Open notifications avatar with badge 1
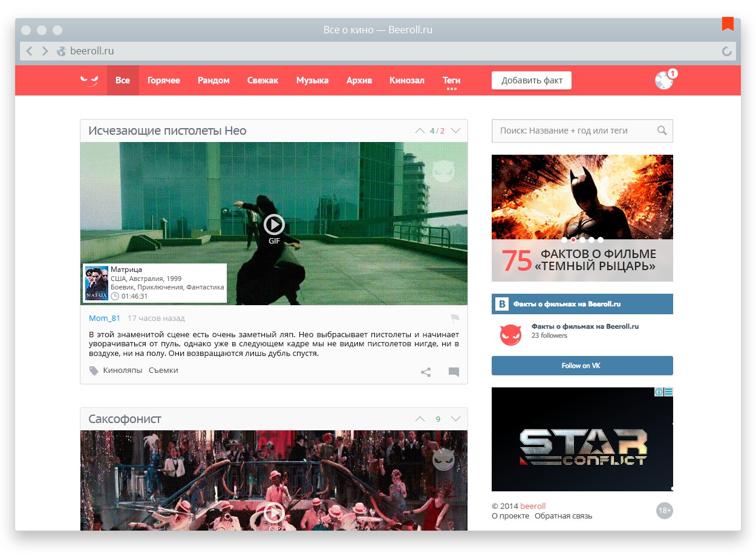The height and width of the screenshot is (556, 756). click(x=664, y=80)
